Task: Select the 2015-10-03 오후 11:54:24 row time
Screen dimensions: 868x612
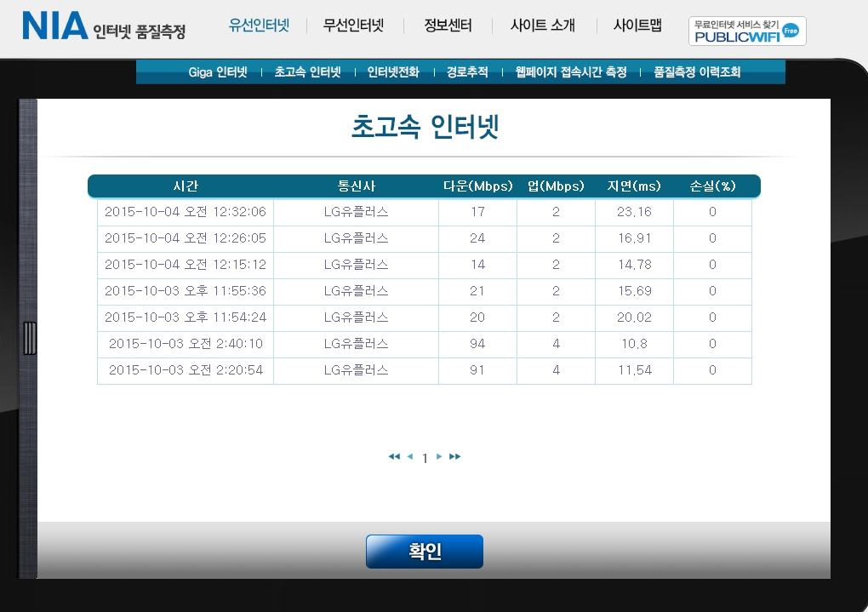Action: point(186,317)
